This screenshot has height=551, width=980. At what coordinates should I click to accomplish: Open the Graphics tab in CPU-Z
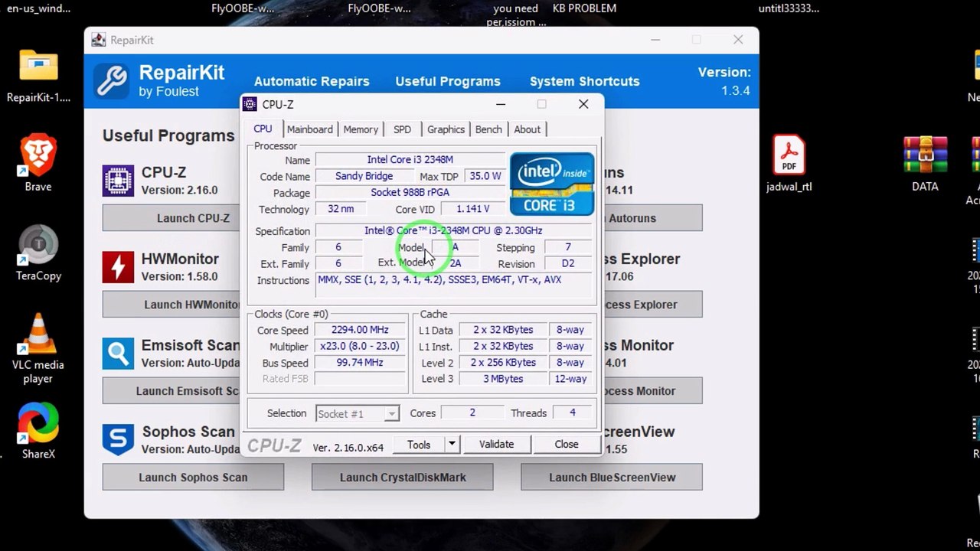446,130
